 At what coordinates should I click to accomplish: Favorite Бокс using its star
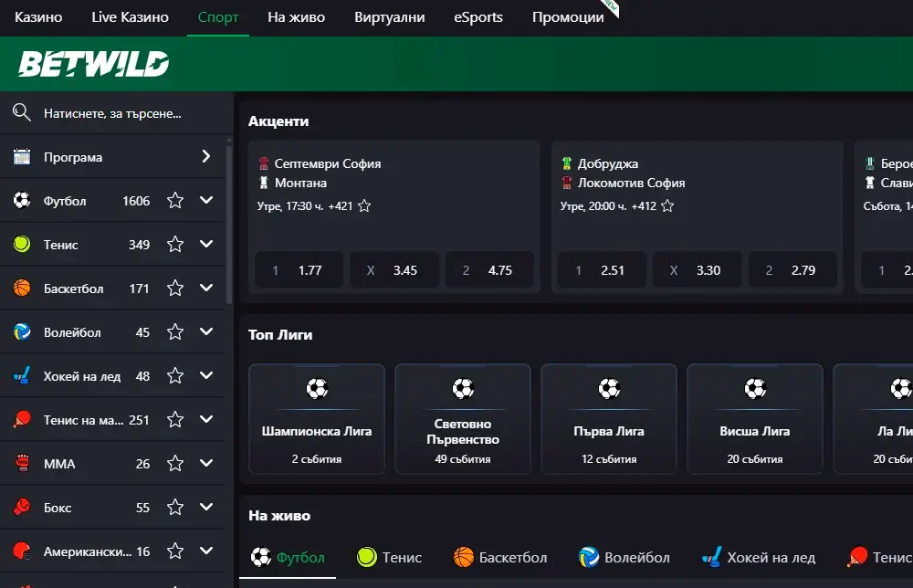[175, 507]
